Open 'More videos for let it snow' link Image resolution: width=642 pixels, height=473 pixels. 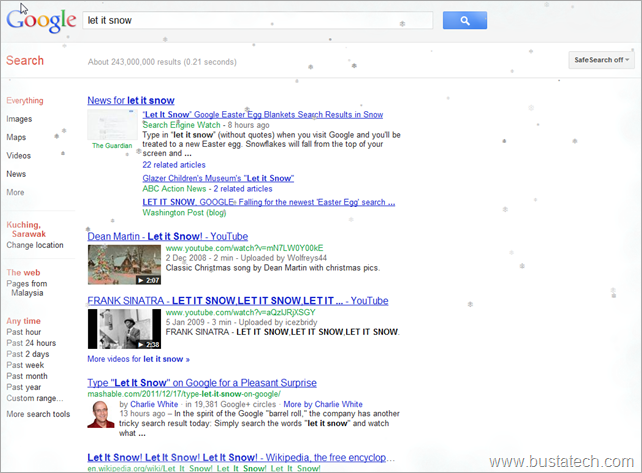[x=138, y=359]
